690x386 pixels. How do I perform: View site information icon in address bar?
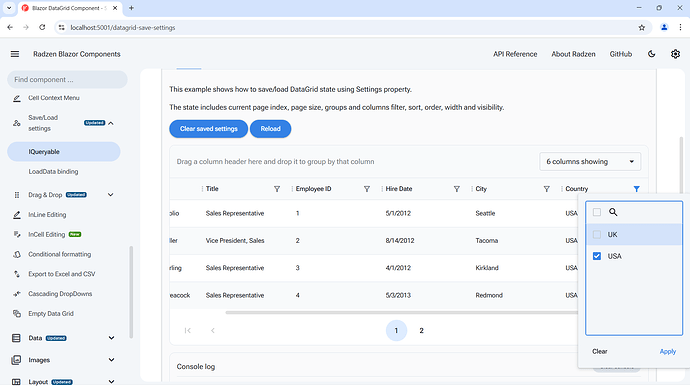pyautogui.click(x=62, y=27)
